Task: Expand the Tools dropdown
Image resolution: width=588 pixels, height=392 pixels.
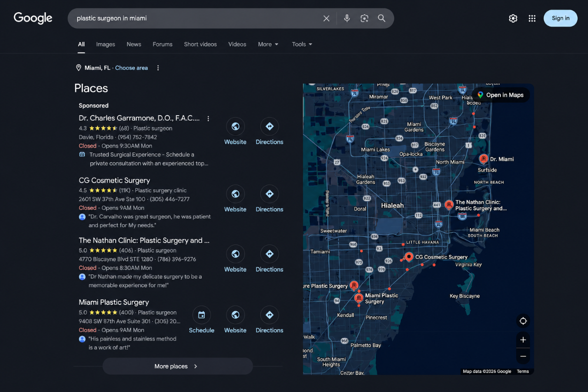Action: (302, 44)
